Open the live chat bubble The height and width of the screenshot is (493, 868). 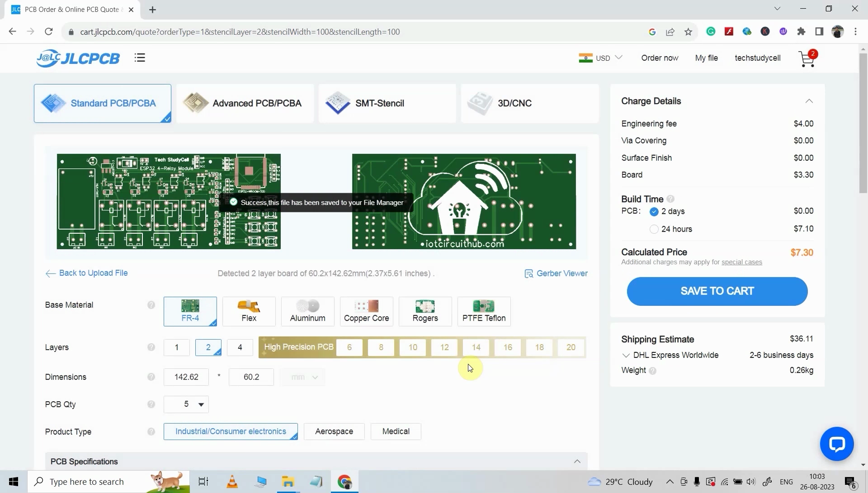click(x=837, y=444)
